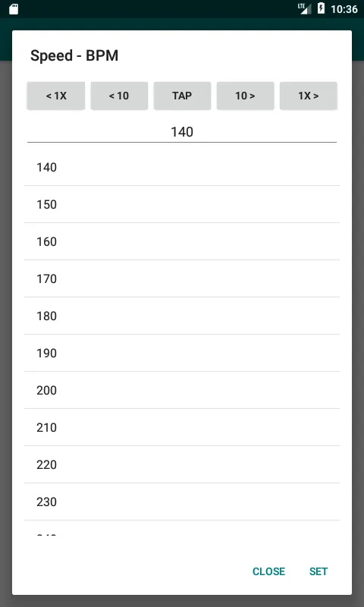Close the Speed - BPM dialog
364x607 pixels.
coord(269,571)
